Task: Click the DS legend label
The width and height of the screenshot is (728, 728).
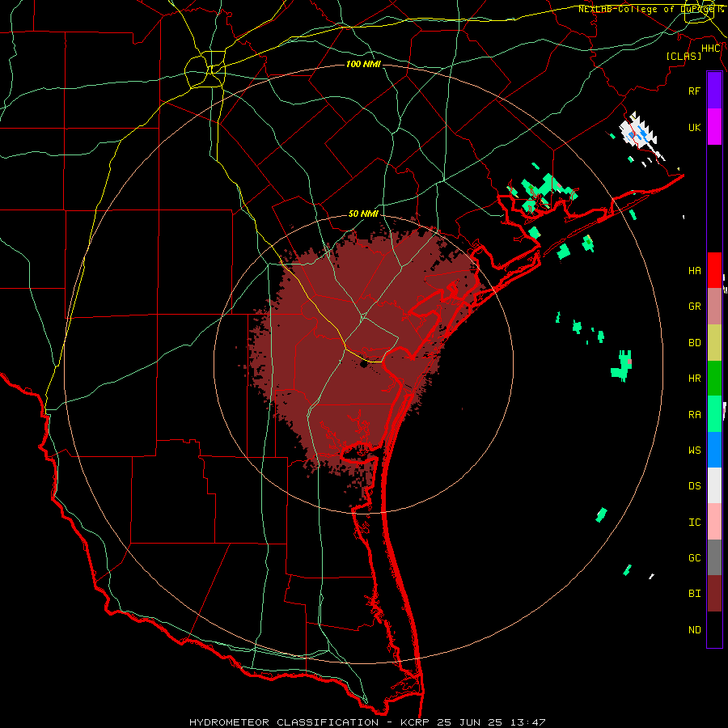Action: coord(694,486)
